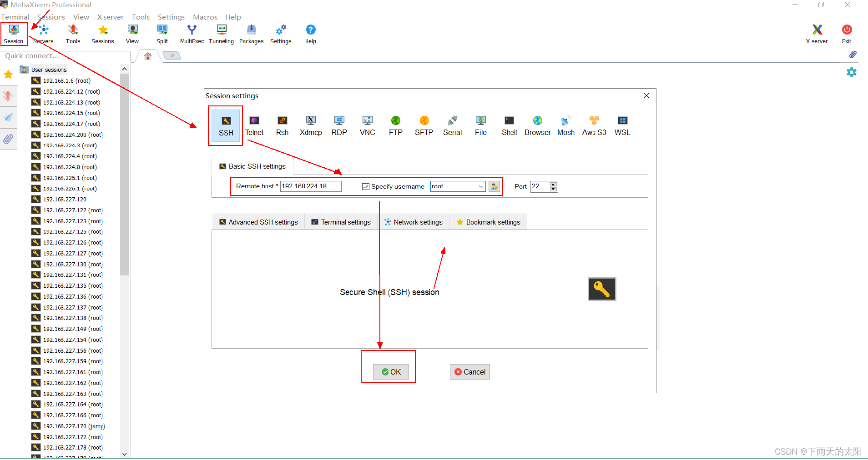868x460 pixels.
Task: Click the Quick connect search box
Action: pos(66,56)
